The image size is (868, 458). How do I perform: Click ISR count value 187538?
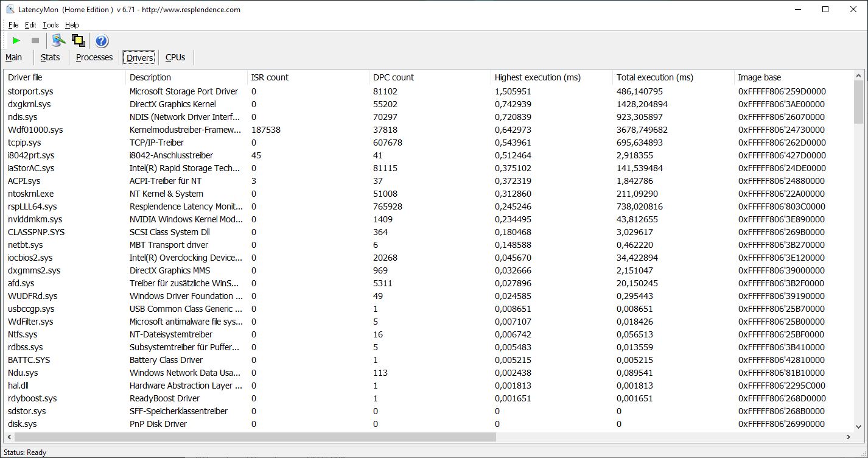tap(266, 130)
